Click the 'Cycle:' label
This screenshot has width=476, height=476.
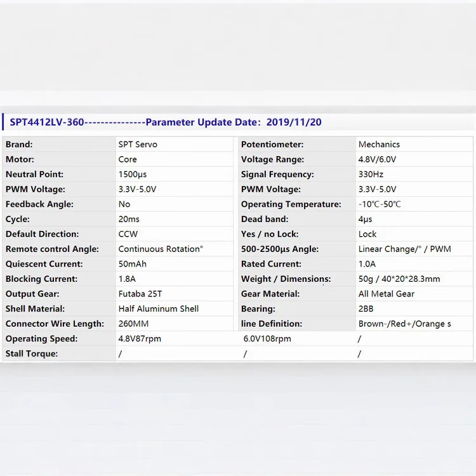(x=18, y=219)
